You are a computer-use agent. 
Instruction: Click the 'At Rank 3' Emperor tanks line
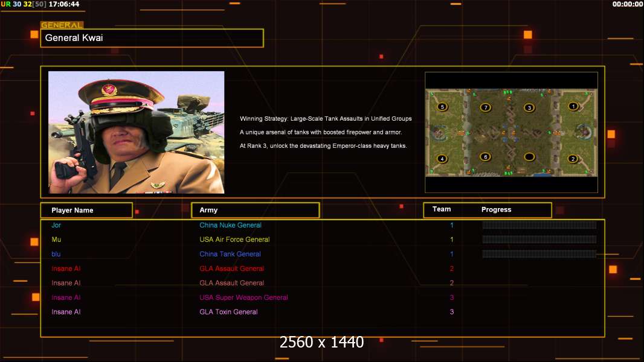pyautogui.click(x=323, y=145)
